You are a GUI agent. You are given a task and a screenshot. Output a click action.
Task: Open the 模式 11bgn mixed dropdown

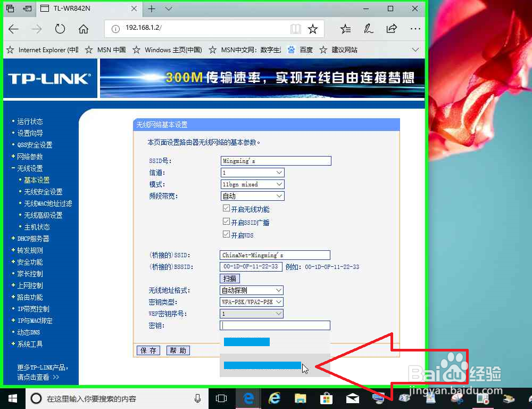[x=252, y=184]
